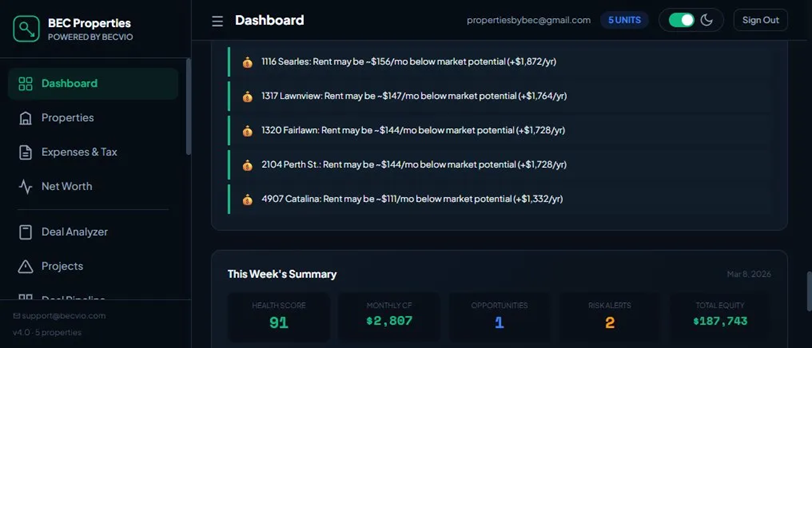Click the moon dark mode icon

click(706, 20)
